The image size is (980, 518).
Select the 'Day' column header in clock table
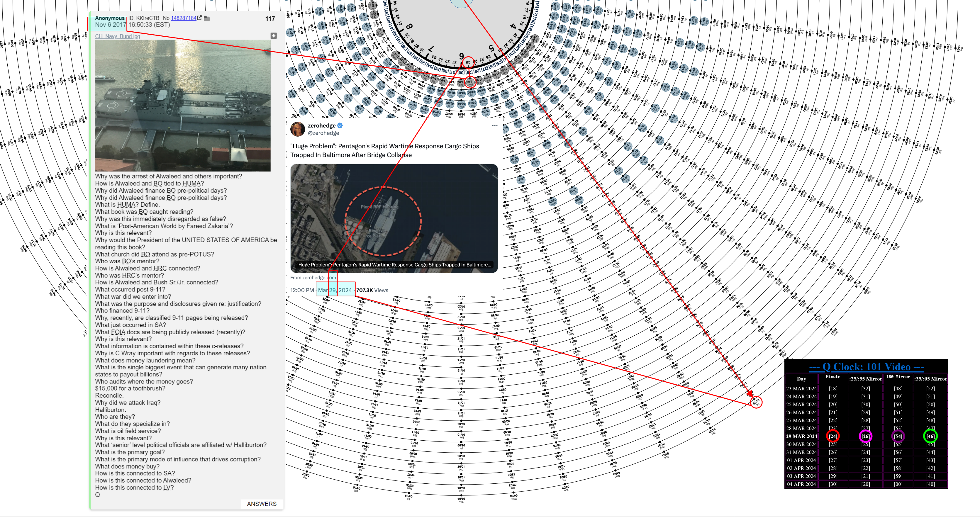802,379
